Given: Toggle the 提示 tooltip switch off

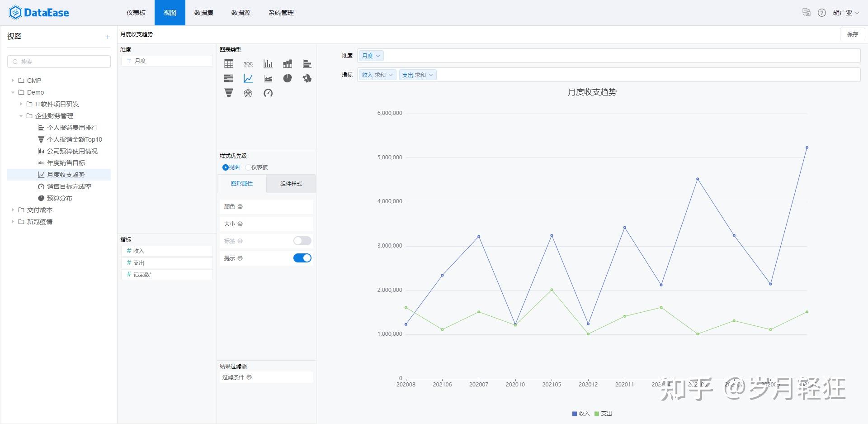Looking at the screenshot, I should [302, 258].
